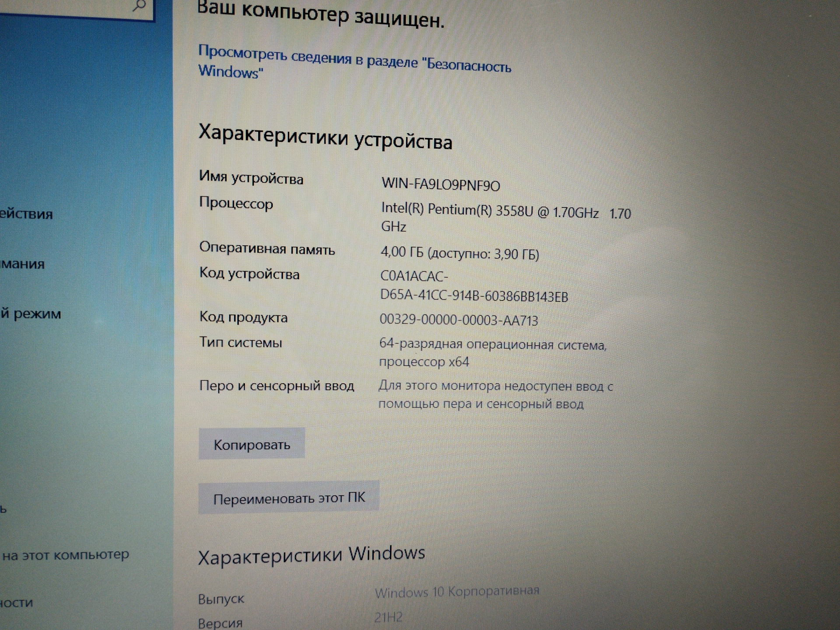Open sidebar item ending in 'мания'
The width and height of the screenshot is (840, 630).
coord(22,264)
